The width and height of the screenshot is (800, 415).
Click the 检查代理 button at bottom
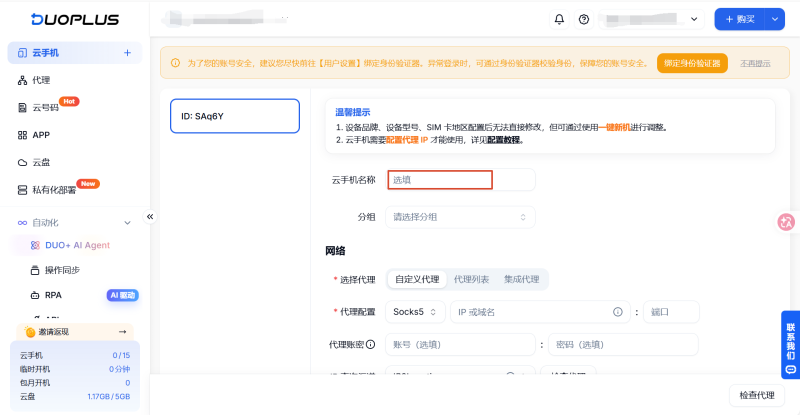[x=757, y=395]
